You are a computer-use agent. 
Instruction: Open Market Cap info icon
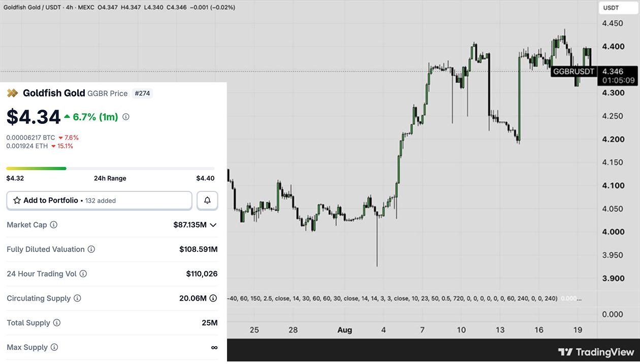pyautogui.click(x=54, y=224)
